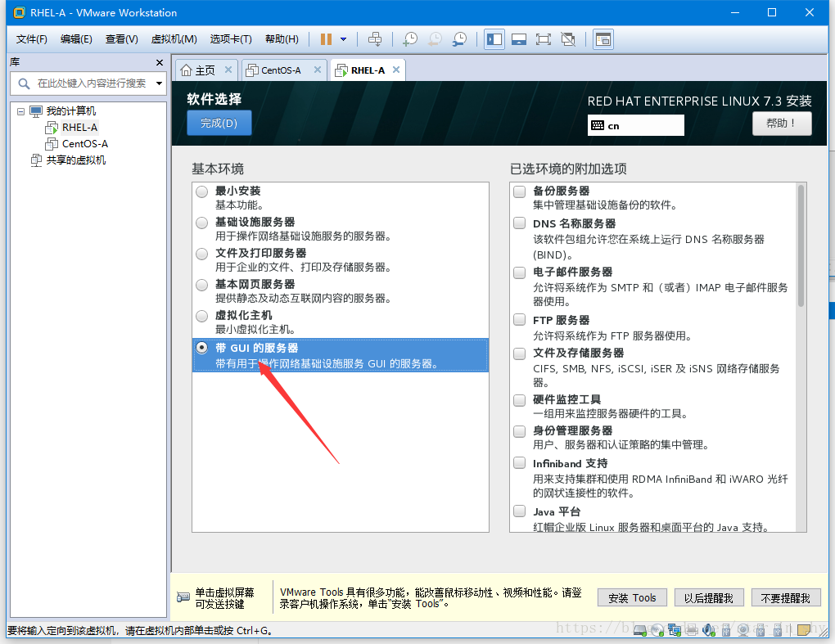835x644 pixels.
Task: Open the library search dropdown arrow
Action: pyautogui.click(x=159, y=83)
